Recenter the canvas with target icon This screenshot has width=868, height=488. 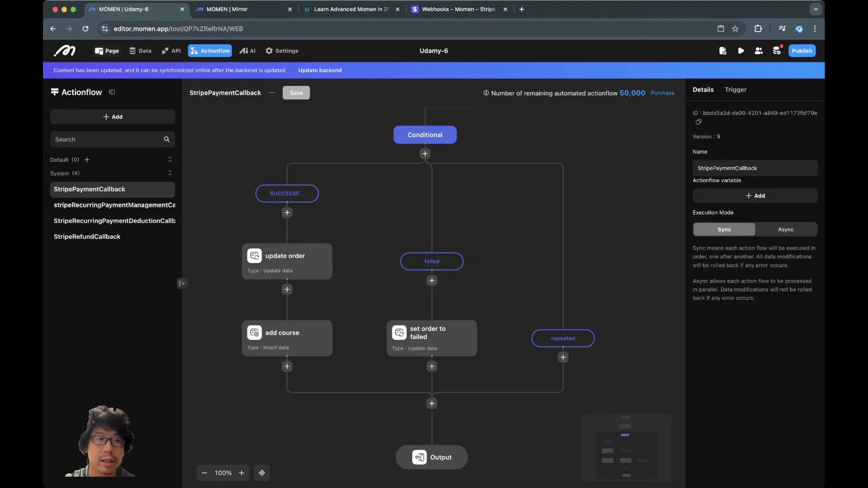tap(262, 473)
